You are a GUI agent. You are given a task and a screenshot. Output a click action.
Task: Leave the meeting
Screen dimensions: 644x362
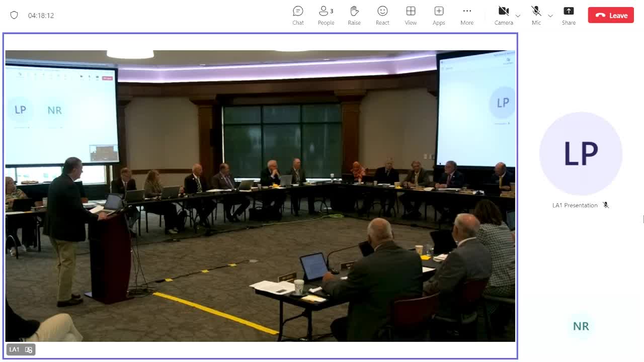tap(611, 15)
